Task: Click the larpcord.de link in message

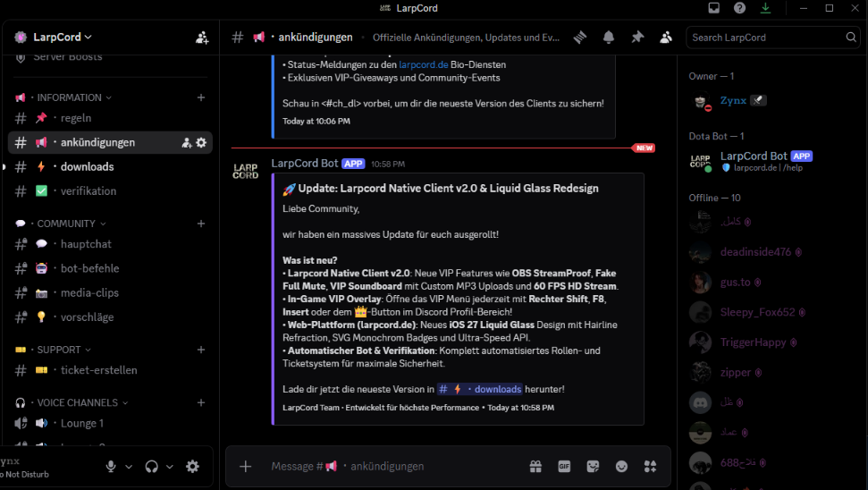Action: [424, 64]
